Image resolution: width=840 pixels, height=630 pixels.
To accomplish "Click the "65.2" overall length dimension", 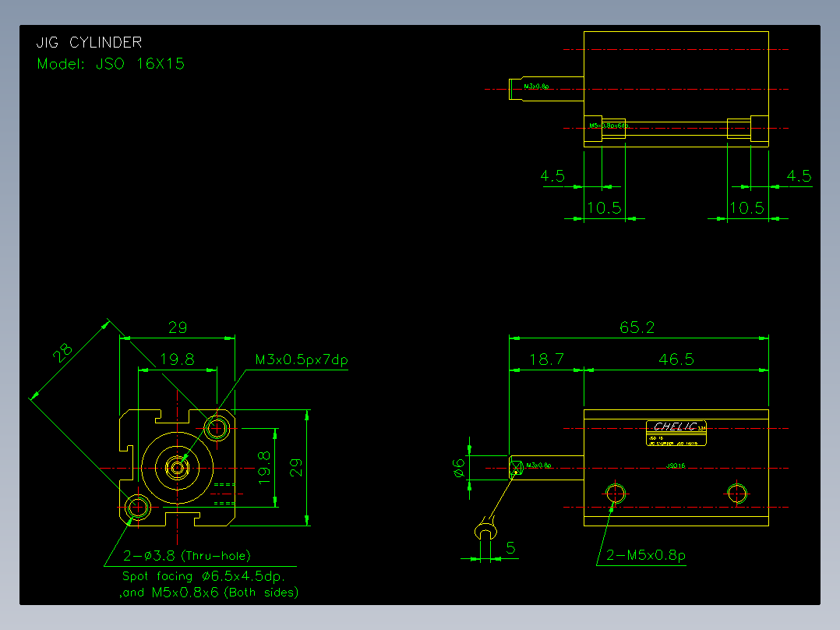I will [x=637, y=327].
